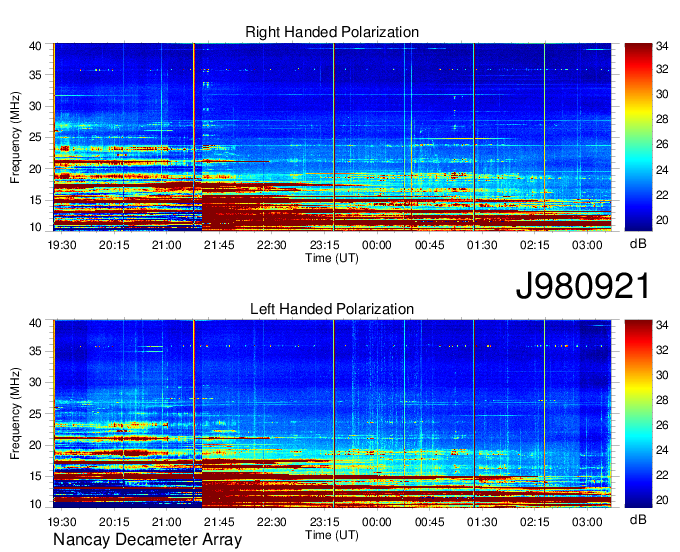Click the 15 MHz tick of Right Handed plot
The image size is (680, 552).
[35, 200]
